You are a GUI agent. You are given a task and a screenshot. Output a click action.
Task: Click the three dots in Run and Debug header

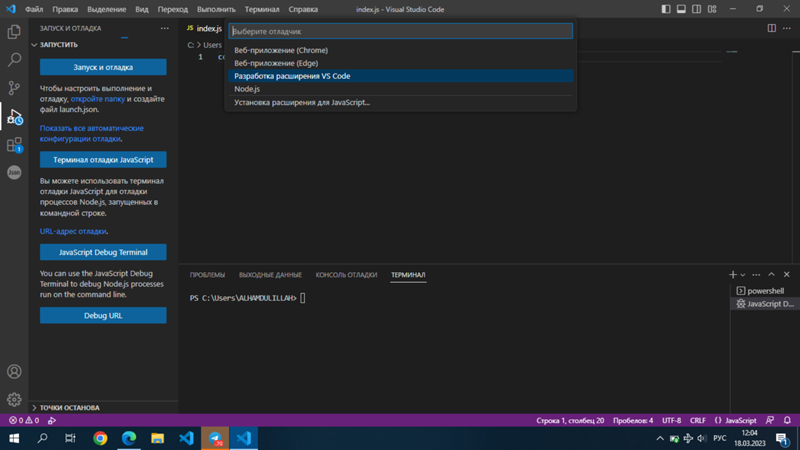point(164,29)
